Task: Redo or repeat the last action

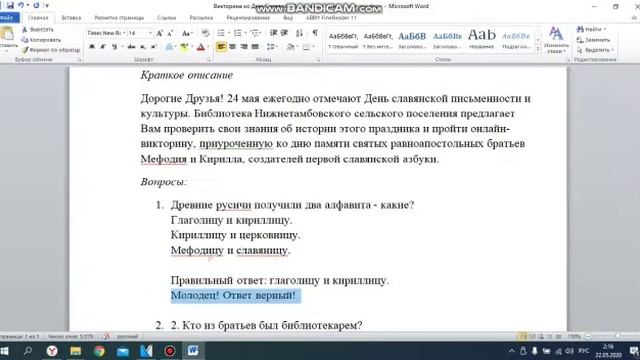Action: click(x=36, y=5)
